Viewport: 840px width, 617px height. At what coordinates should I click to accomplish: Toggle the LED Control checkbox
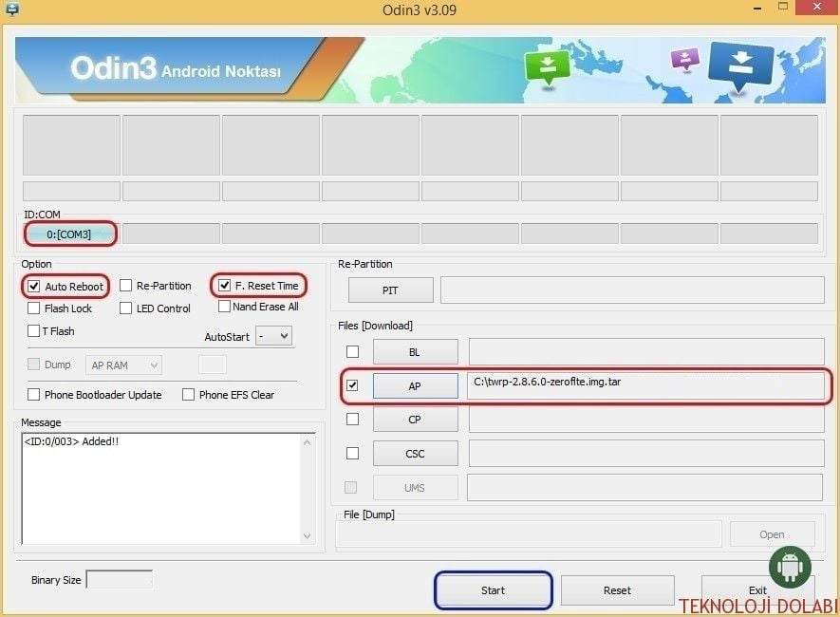click(x=126, y=308)
